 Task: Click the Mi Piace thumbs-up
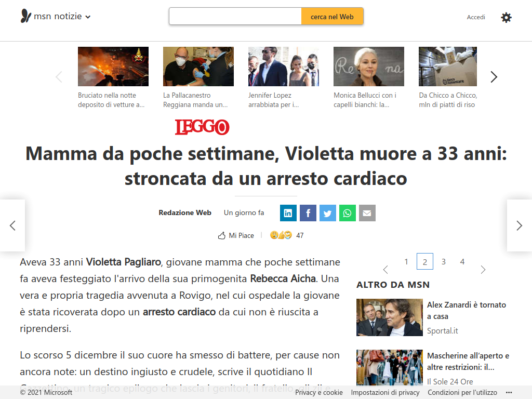click(x=236, y=235)
